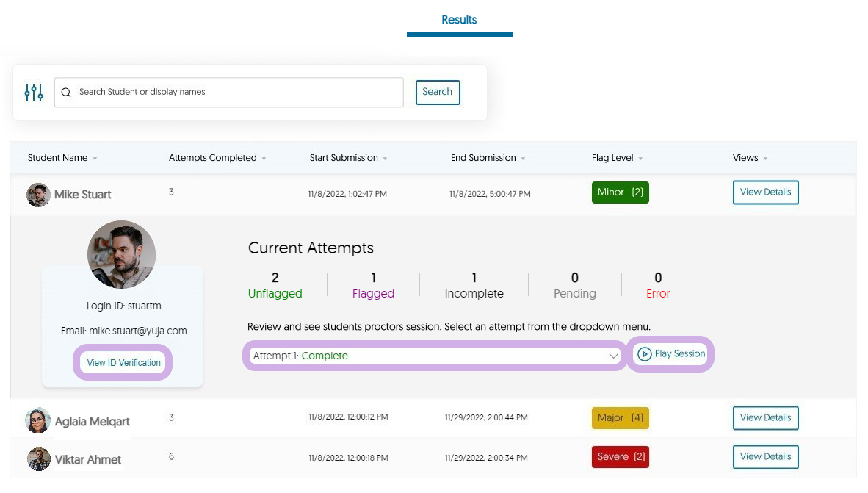The image size is (868, 493).
Task: Open View ID Verification
Action: tap(123, 363)
